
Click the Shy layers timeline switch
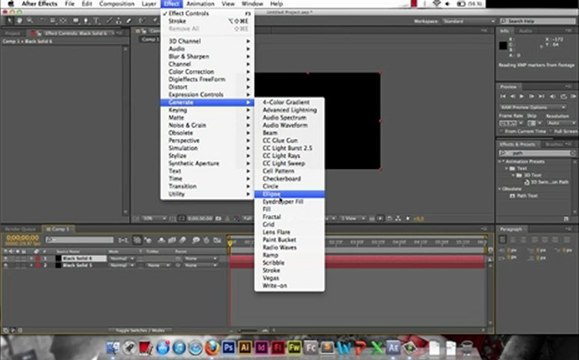[x=161, y=240]
